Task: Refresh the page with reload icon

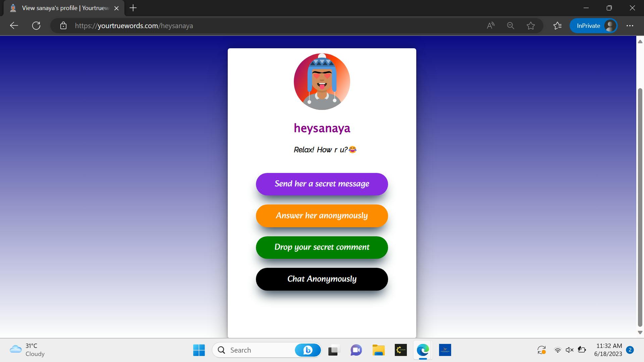Action: click(x=36, y=25)
